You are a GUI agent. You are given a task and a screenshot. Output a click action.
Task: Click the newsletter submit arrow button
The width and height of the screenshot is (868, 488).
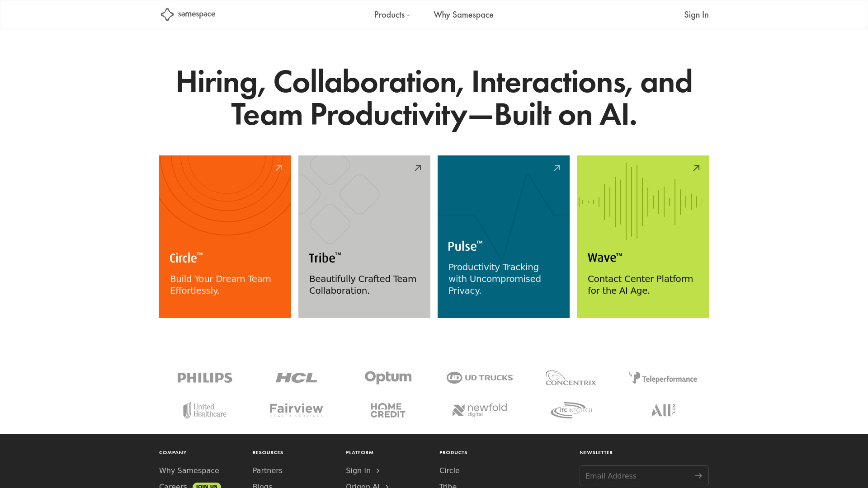pyautogui.click(x=698, y=475)
